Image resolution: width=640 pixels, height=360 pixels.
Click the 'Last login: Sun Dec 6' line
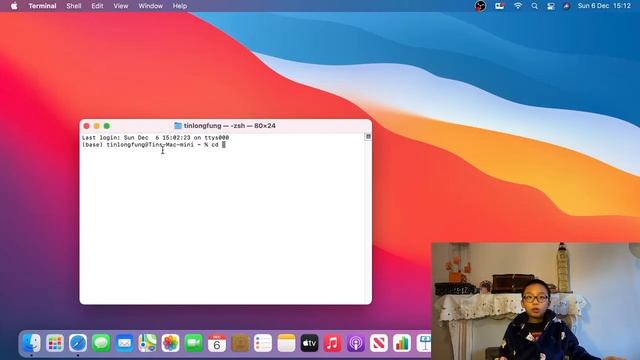(155, 138)
